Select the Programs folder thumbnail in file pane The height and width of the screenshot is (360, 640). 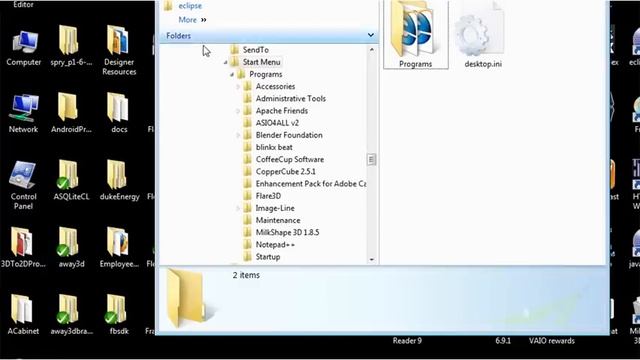pyautogui.click(x=416, y=34)
